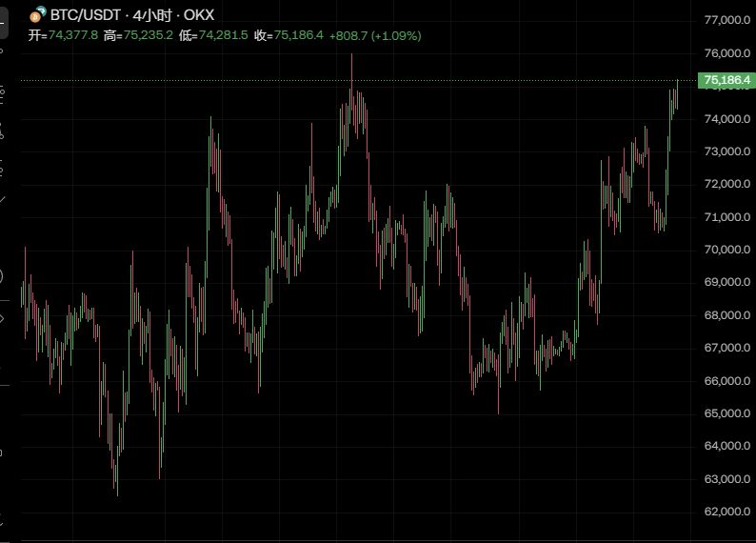Screen dimensions: 756x543
Task: Click the open price value 74,377.8
Action: click(72, 35)
